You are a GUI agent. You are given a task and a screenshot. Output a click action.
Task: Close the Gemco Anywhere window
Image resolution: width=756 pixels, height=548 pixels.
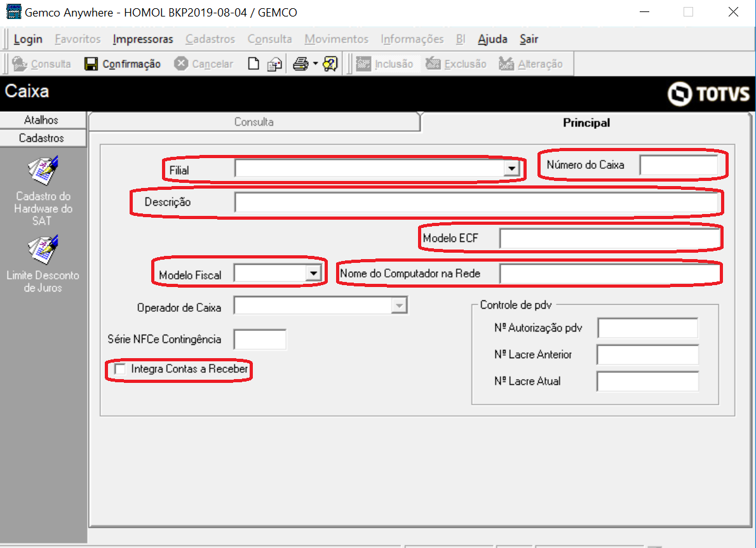click(x=733, y=12)
